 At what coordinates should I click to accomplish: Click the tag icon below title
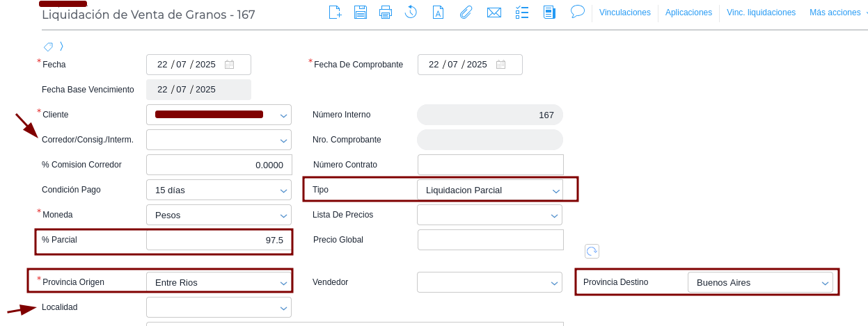click(48, 47)
